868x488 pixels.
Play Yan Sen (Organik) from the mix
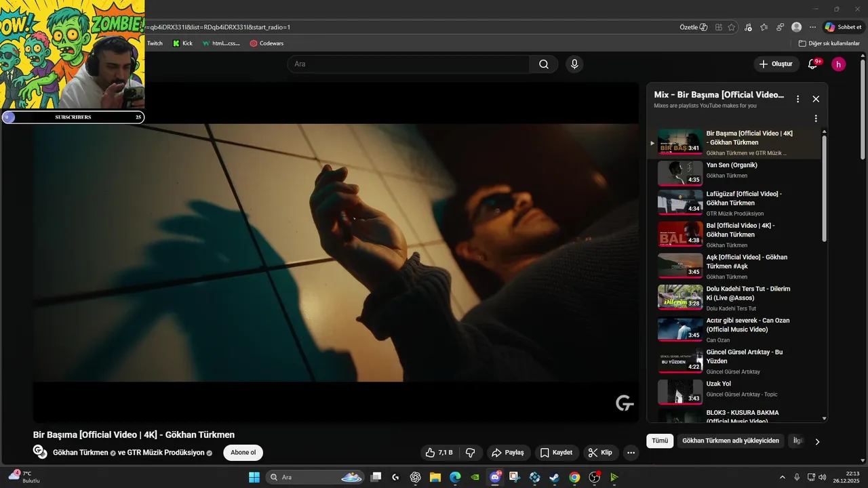coord(736,173)
